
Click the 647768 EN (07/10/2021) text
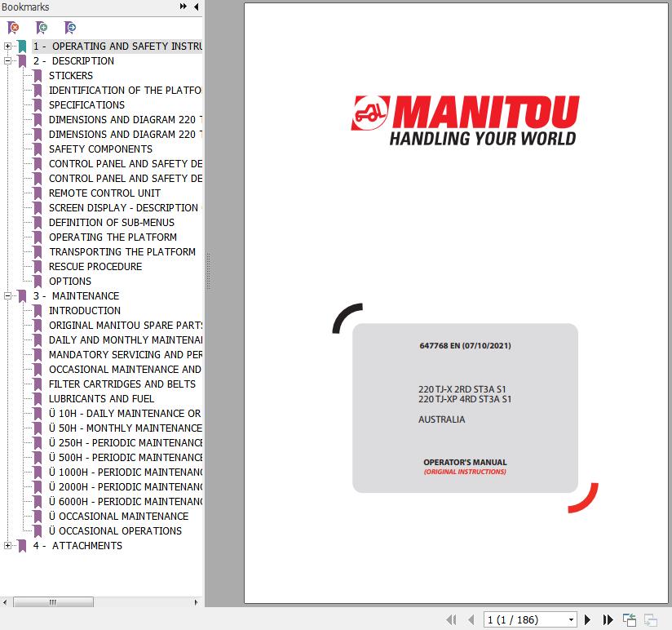[x=465, y=346]
